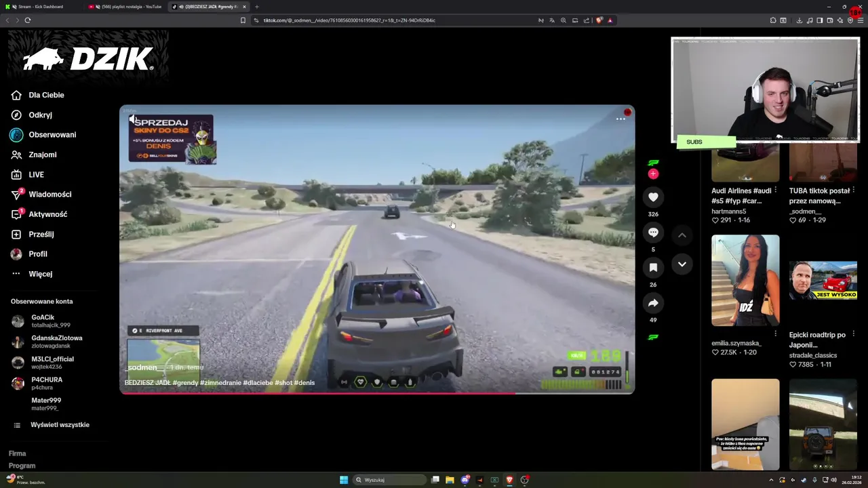Open the Dla Ciebie home feed
Viewport: 868px width, 488px height.
(37, 96)
